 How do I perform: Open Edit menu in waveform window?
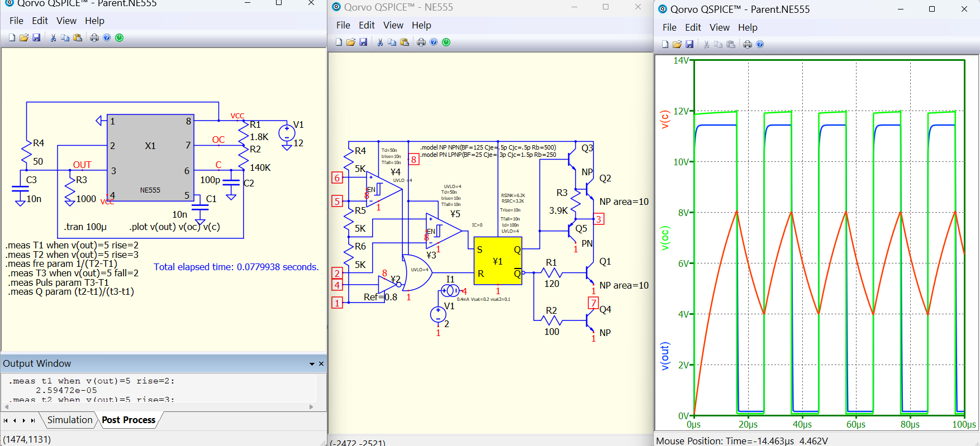[693, 27]
